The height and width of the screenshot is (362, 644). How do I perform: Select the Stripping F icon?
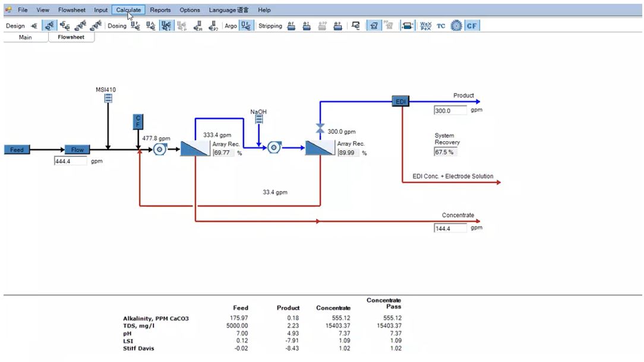[291, 26]
